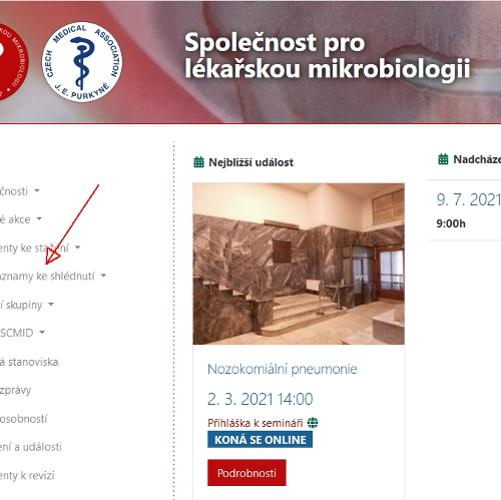Click green globe icon after Přihláška k semináři

tap(313, 423)
